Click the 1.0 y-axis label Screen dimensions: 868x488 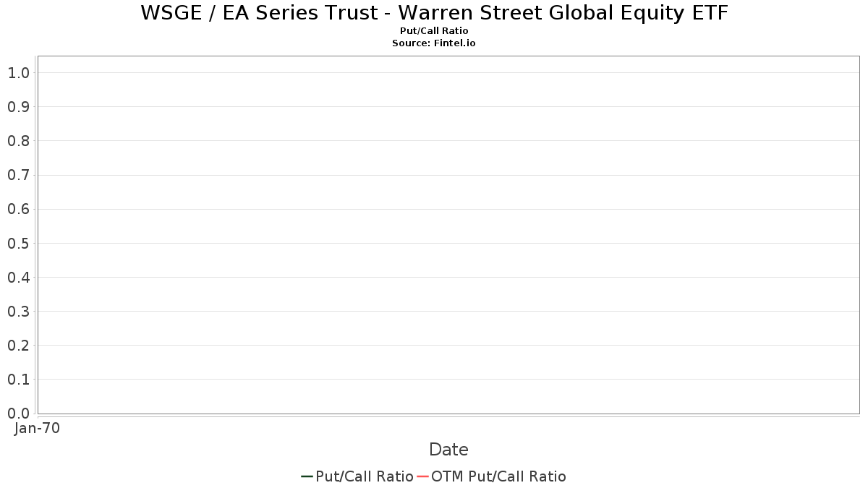click(x=18, y=72)
